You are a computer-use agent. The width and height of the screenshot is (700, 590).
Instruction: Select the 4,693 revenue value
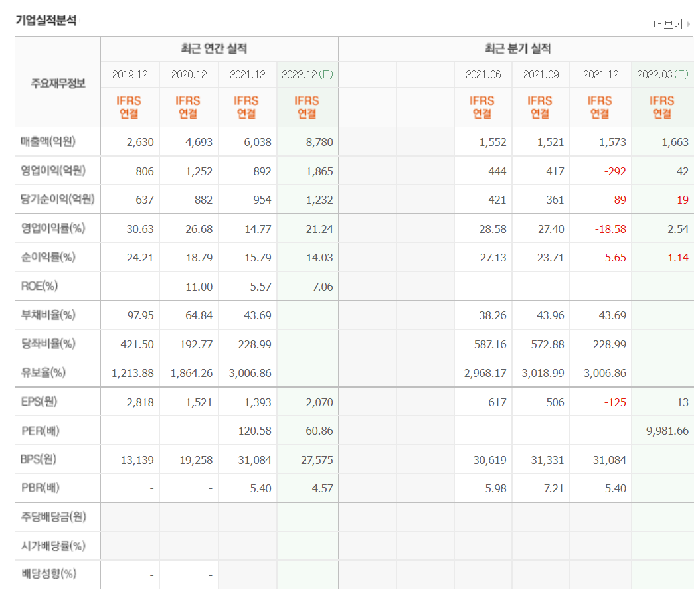pos(199,142)
